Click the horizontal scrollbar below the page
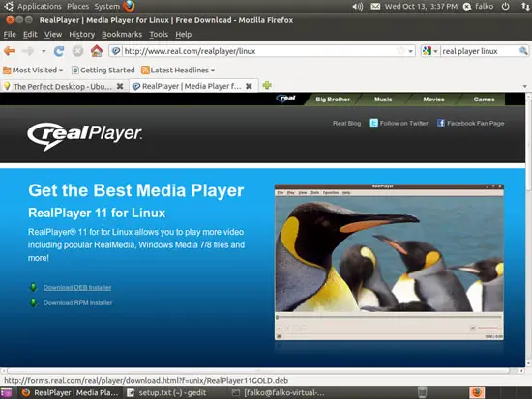532x399 pixels. pyautogui.click(x=258, y=371)
